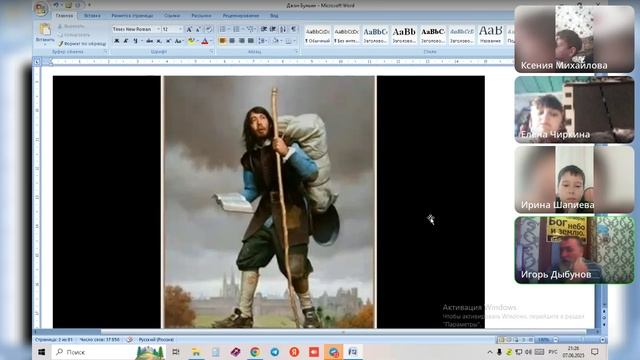
Task: Shrink font size button
Action: [198, 29]
